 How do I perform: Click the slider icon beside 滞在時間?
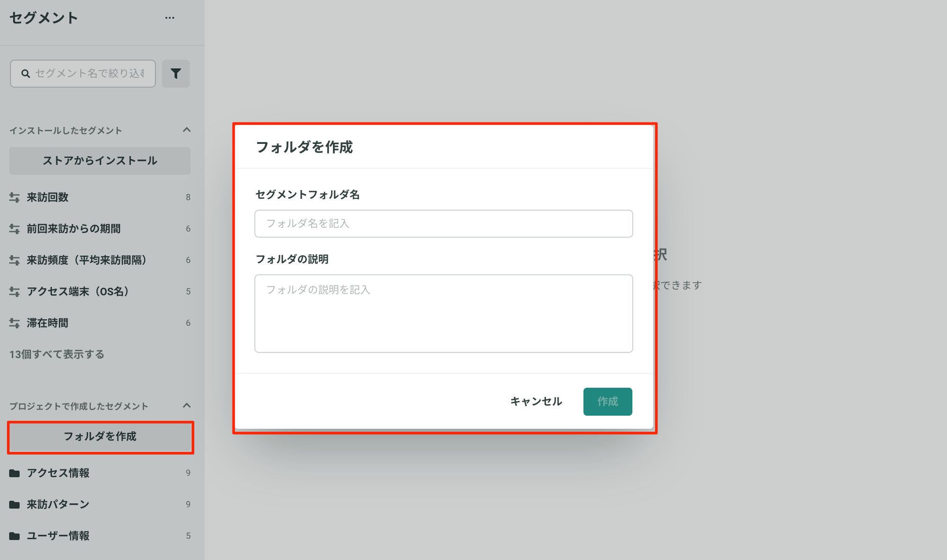(x=14, y=323)
